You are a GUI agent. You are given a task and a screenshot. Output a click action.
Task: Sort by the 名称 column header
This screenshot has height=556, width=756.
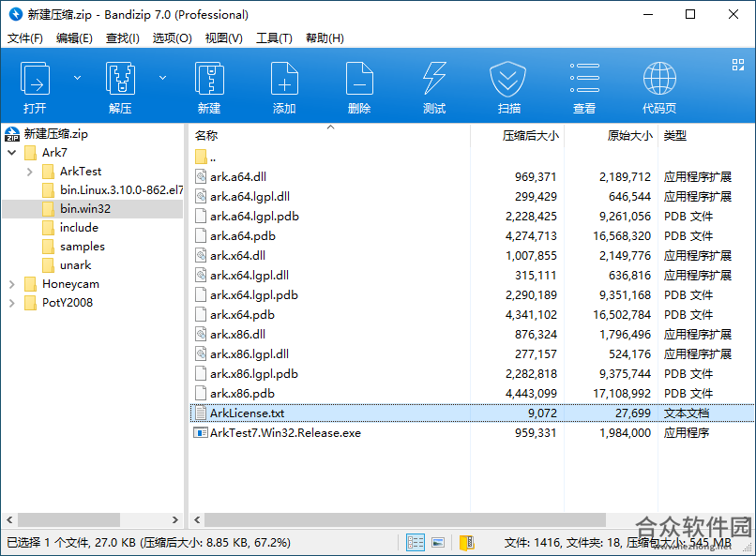pyautogui.click(x=330, y=135)
